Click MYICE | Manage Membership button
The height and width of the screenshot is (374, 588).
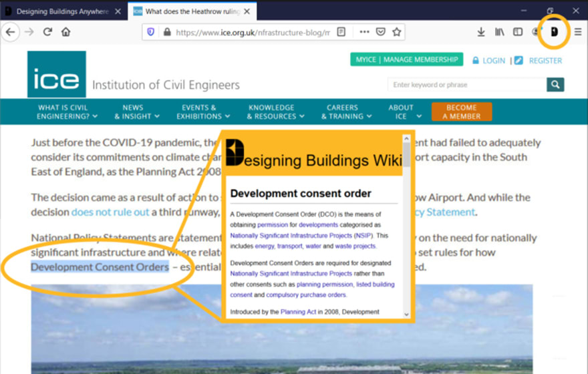pos(406,59)
